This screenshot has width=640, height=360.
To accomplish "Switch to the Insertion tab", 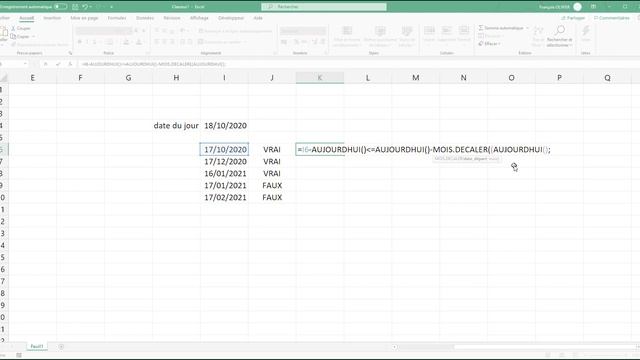I will (52, 18).
